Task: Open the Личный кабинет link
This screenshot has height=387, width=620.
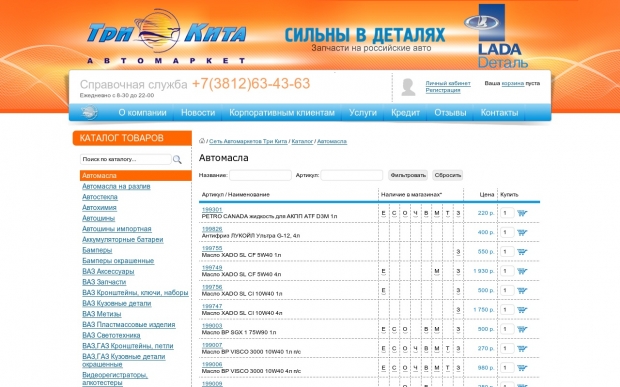Action: click(448, 83)
